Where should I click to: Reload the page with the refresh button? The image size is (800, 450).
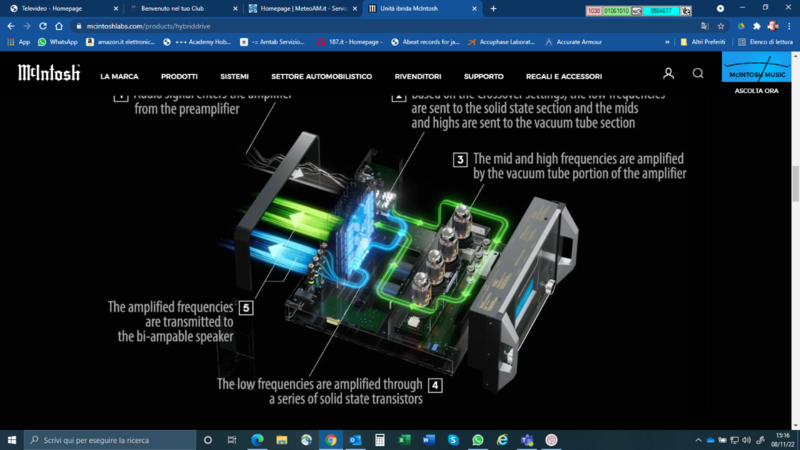(x=43, y=26)
